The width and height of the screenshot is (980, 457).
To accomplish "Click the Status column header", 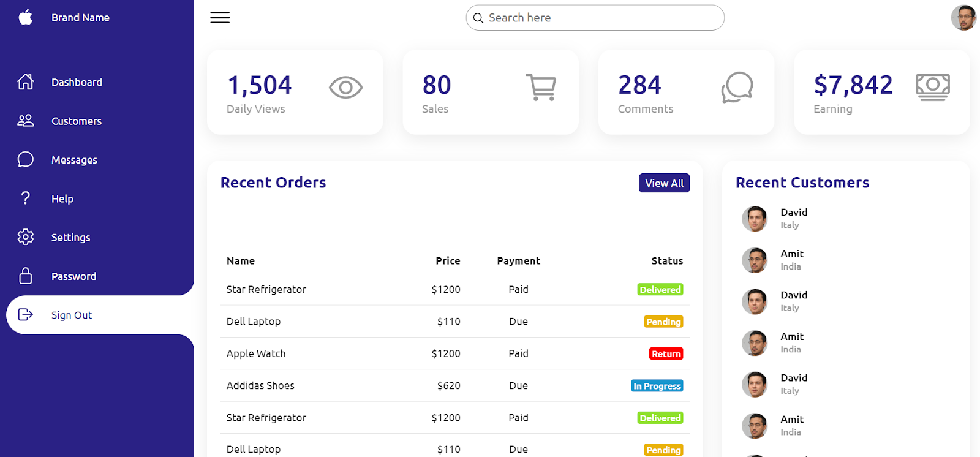I will [x=667, y=261].
